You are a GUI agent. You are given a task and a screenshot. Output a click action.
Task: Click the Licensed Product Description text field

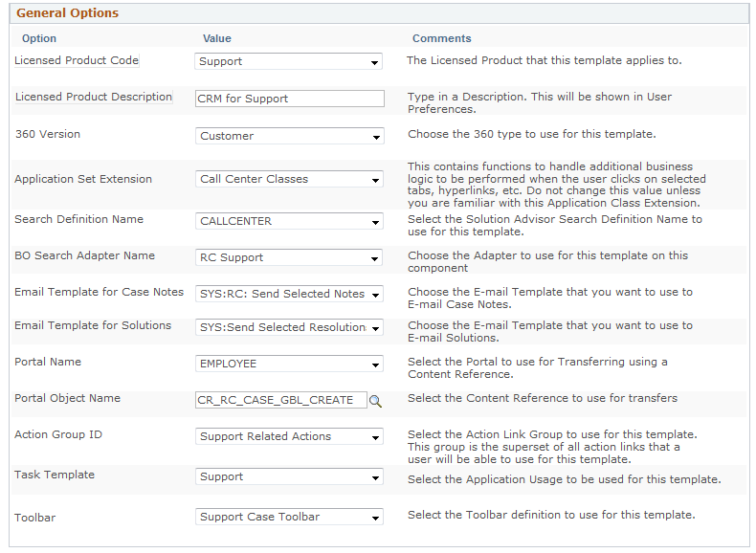pyautogui.click(x=290, y=99)
